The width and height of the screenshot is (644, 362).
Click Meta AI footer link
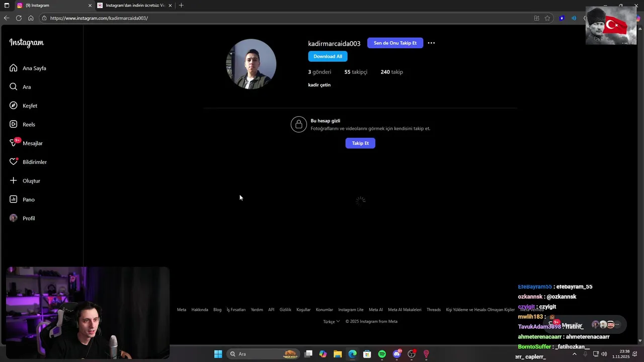pyautogui.click(x=376, y=310)
